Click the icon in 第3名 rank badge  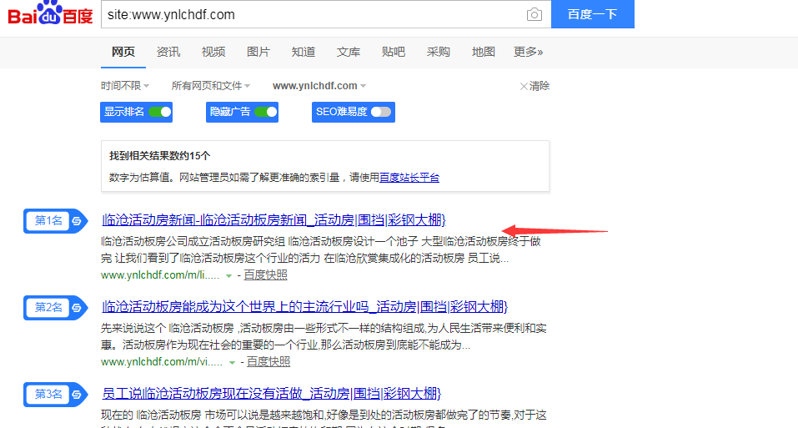point(76,394)
